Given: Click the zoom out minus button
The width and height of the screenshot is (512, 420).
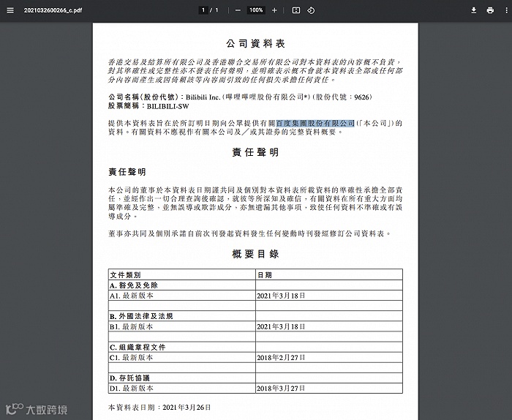Looking at the screenshot, I should (x=238, y=10).
